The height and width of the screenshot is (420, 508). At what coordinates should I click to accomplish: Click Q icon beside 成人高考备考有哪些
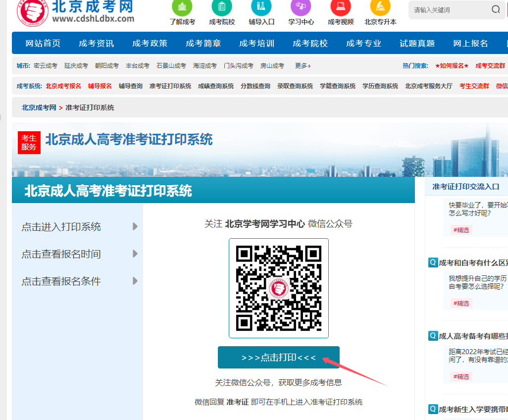pyautogui.click(x=433, y=336)
